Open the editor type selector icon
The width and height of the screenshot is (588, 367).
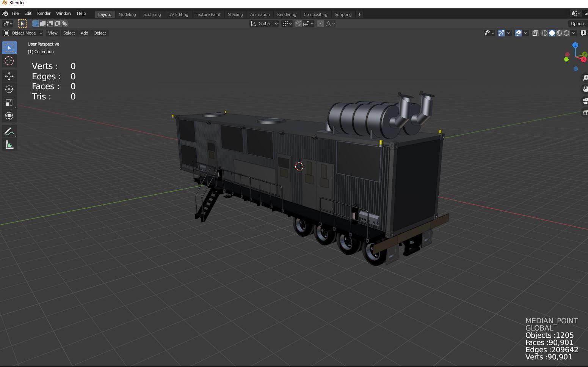(x=8, y=24)
